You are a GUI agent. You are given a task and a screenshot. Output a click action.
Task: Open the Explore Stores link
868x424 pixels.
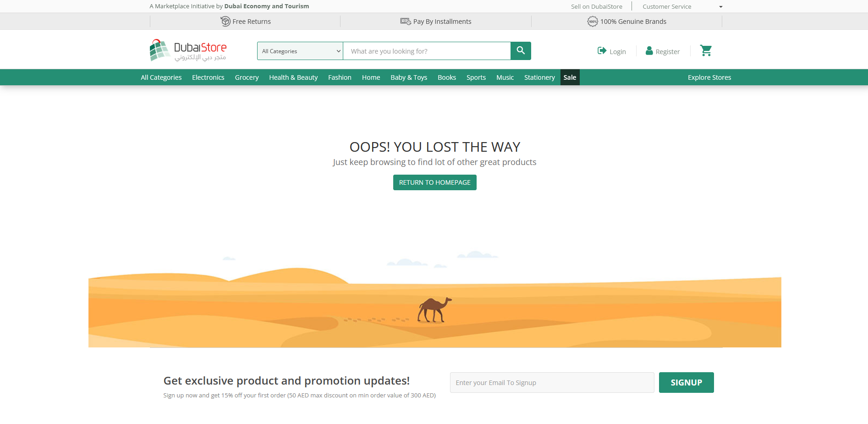(709, 77)
